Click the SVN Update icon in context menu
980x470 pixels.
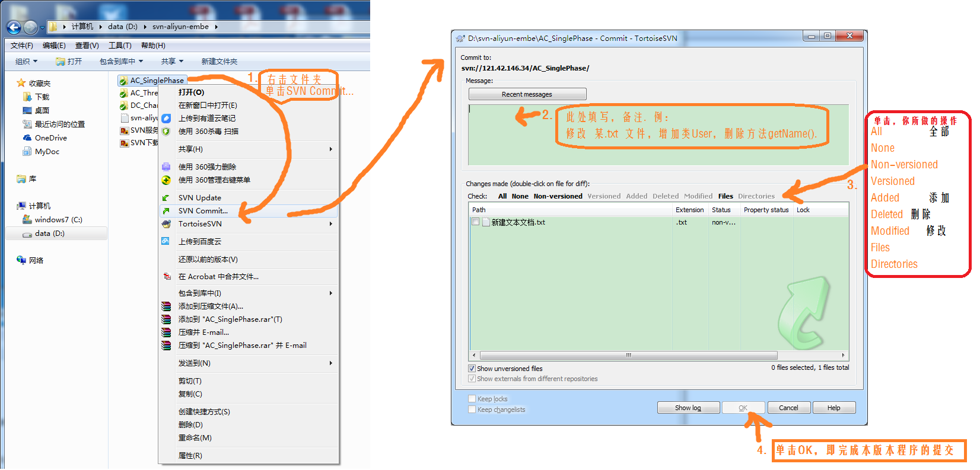166,197
